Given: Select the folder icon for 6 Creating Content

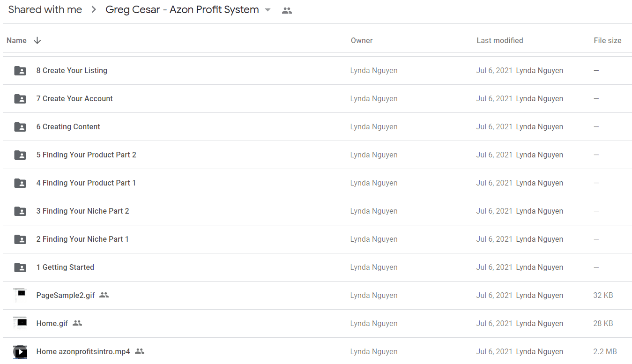Looking at the screenshot, I should [20, 127].
